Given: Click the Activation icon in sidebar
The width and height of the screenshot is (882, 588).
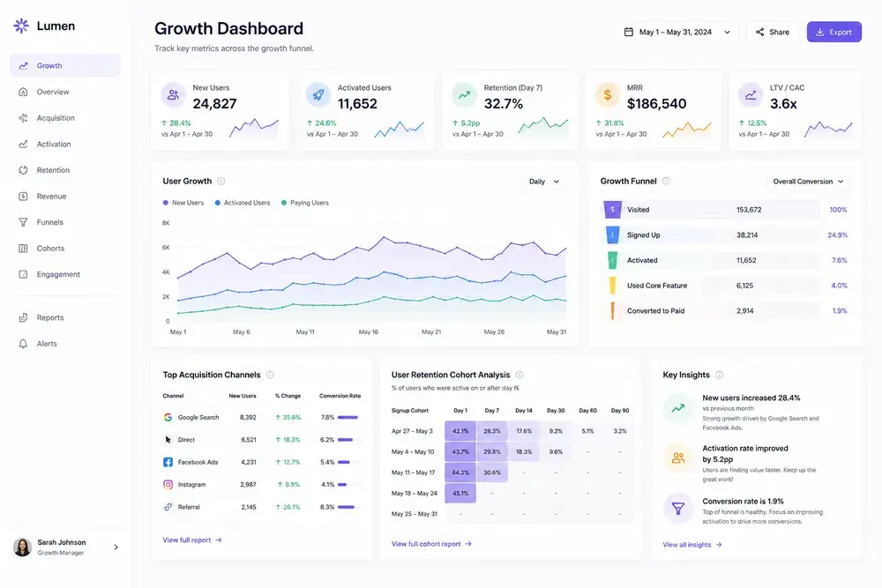Looking at the screenshot, I should coord(23,144).
